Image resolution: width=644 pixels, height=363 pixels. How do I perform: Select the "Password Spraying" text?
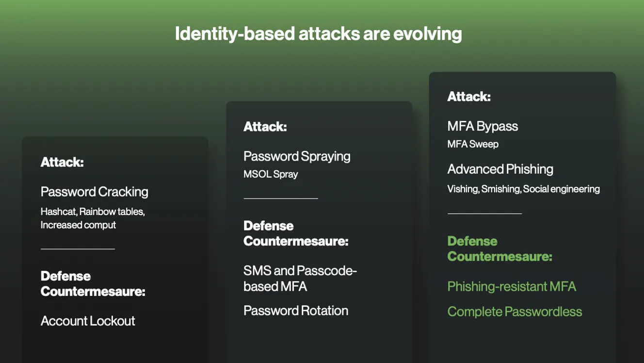(297, 156)
